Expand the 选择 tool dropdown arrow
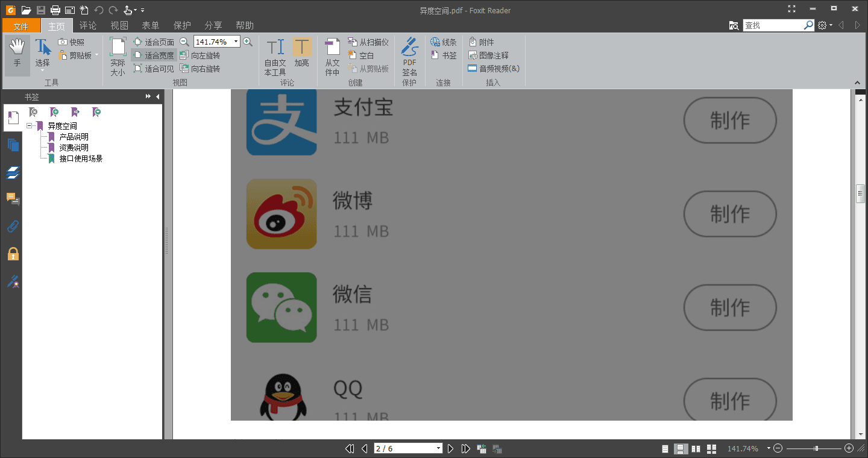868x458 pixels. tap(42, 71)
